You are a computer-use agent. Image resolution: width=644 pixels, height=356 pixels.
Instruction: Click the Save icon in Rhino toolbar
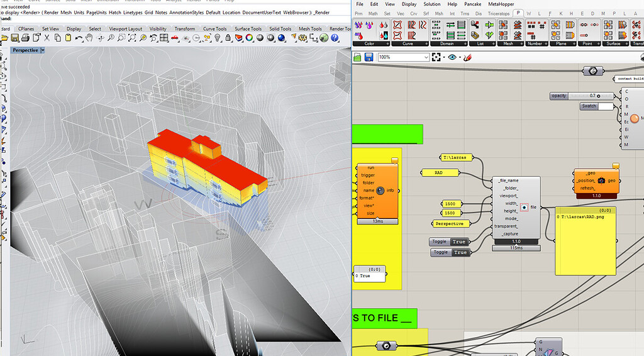tap(15, 38)
